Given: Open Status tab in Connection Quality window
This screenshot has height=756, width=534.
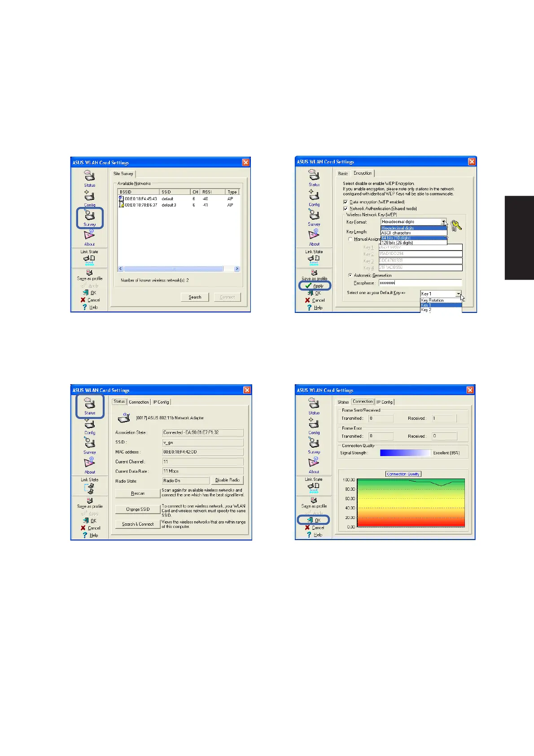Looking at the screenshot, I should click(x=343, y=402).
